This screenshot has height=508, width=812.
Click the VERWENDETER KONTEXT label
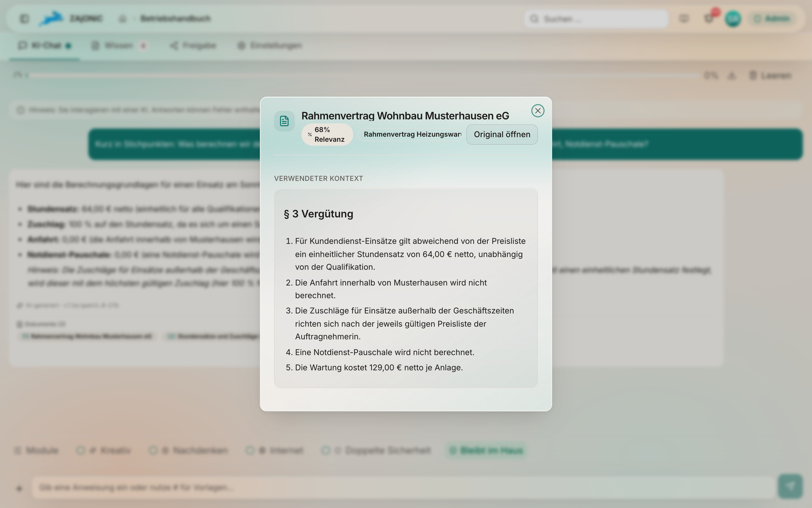click(318, 178)
